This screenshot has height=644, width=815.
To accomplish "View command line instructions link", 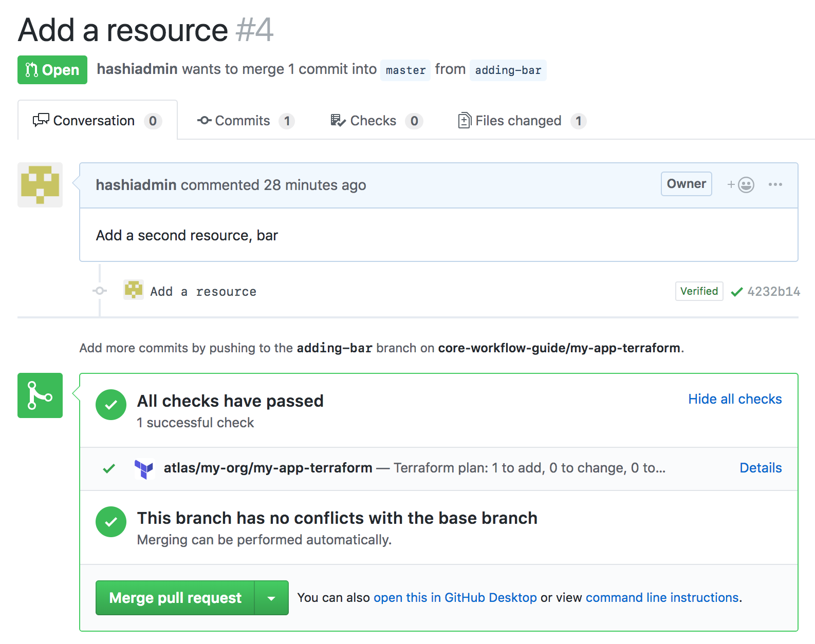I will point(662,598).
